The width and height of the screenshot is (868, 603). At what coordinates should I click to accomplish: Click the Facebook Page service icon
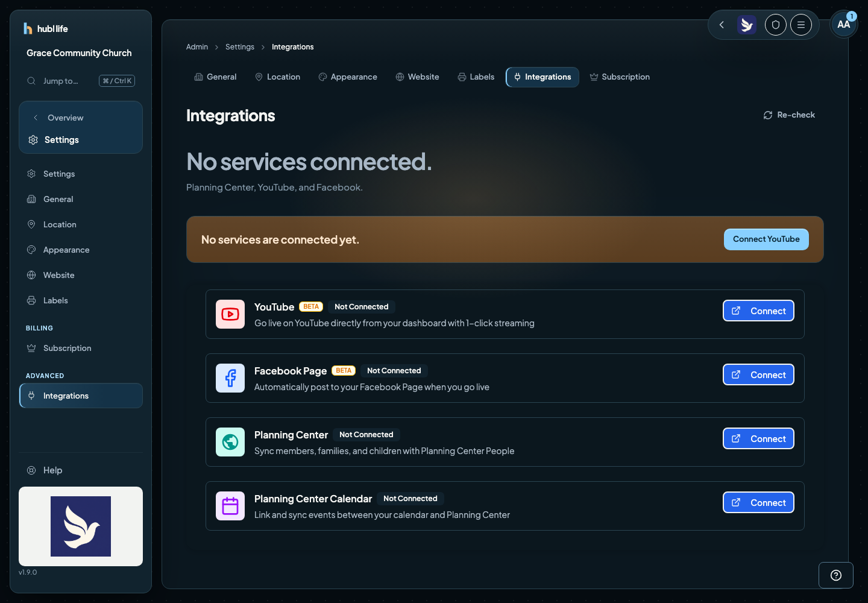pyautogui.click(x=230, y=378)
